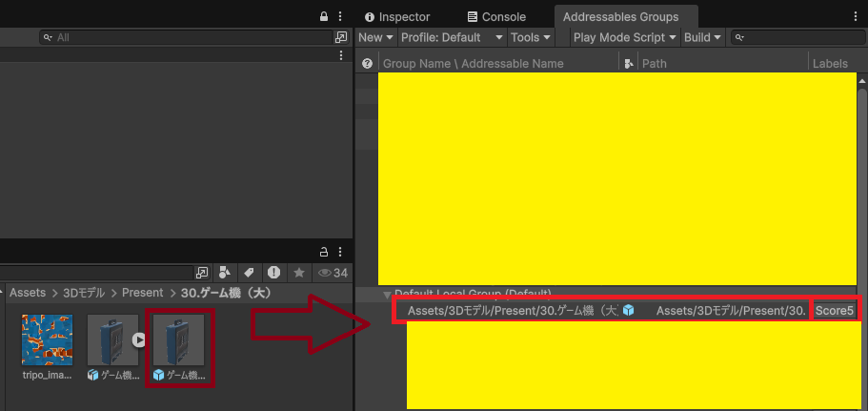868x411 pixels.
Task: Toggle the upper-left panel lock icon
Action: point(324,17)
